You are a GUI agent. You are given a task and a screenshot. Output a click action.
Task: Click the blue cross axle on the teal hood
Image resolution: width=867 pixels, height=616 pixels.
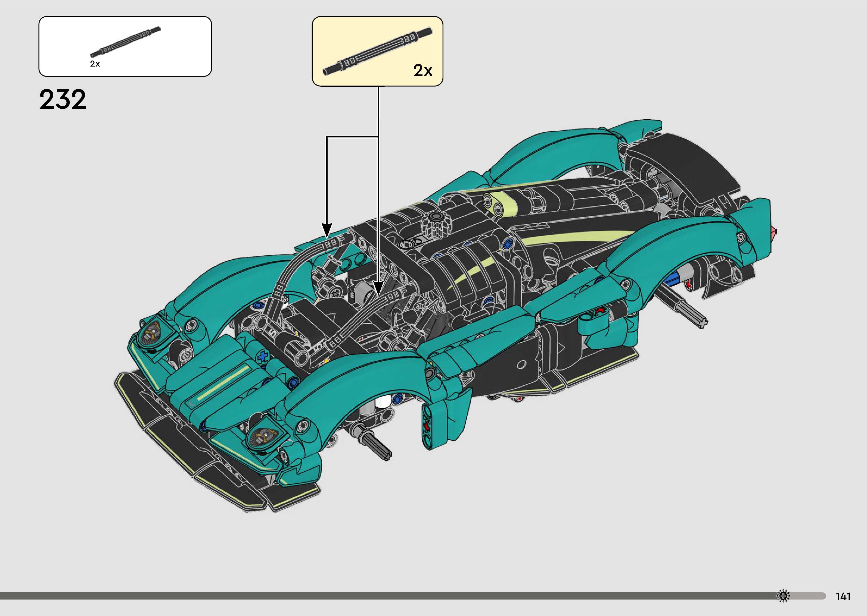tap(262, 357)
